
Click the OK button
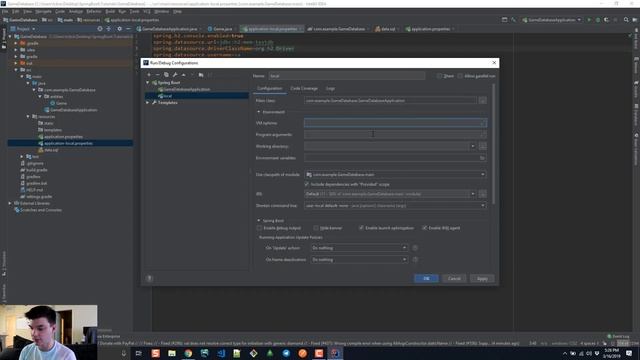[426, 278]
